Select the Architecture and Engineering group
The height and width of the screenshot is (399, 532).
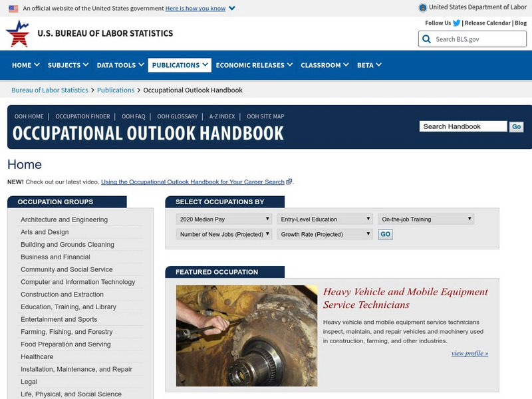[x=64, y=219]
